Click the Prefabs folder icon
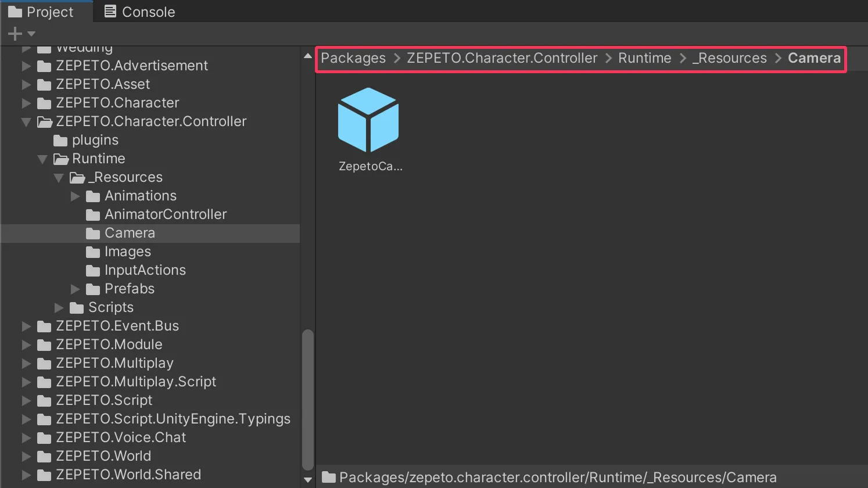Screen dimensions: 868x488 coord(93,289)
